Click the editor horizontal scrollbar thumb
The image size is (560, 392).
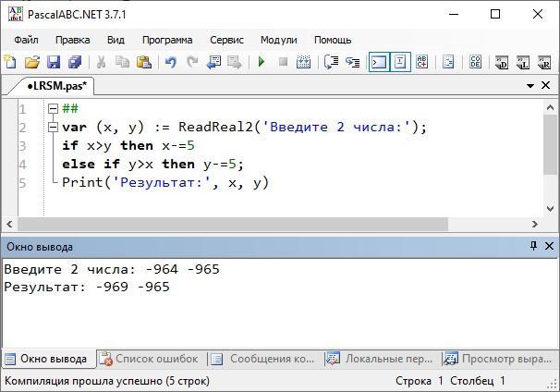[x=233, y=224]
